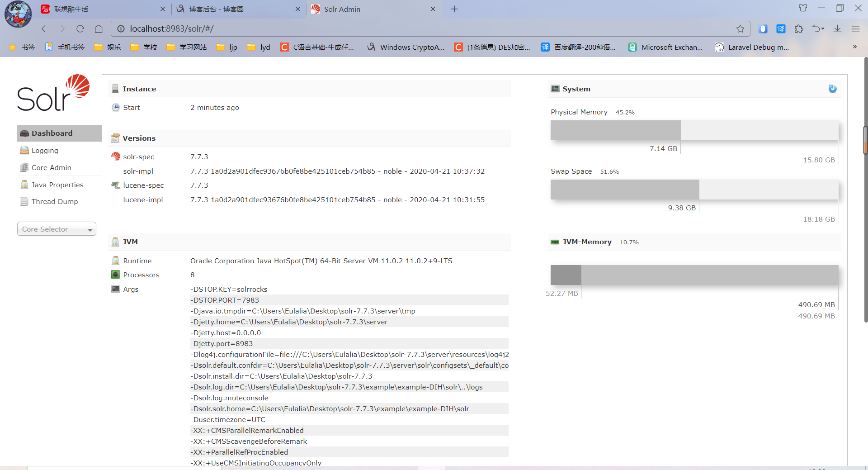This screenshot has height=470, width=868.
Task: Open the C语言基础 bookmark
Action: [x=317, y=47]
